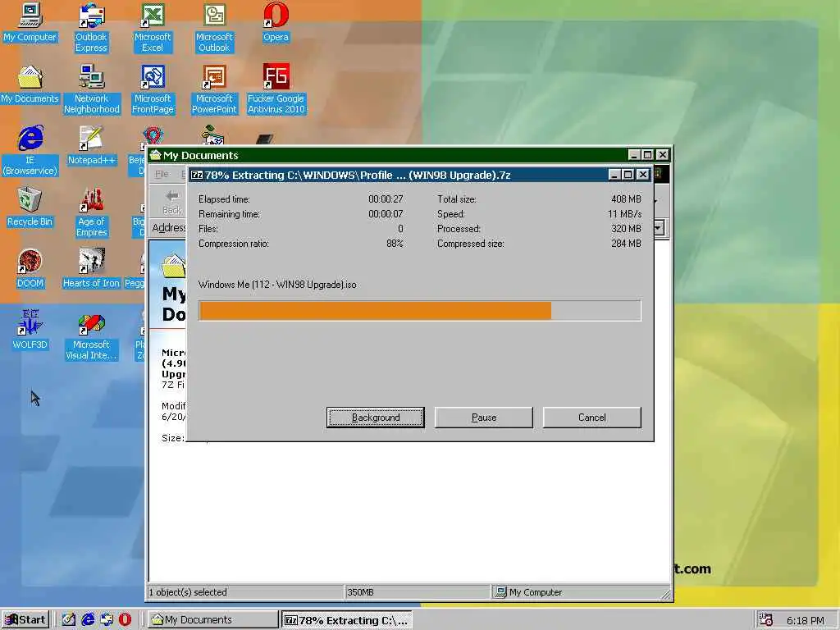Open Fucker Google Antivirus 2010 shortcut

click(276, 89)
